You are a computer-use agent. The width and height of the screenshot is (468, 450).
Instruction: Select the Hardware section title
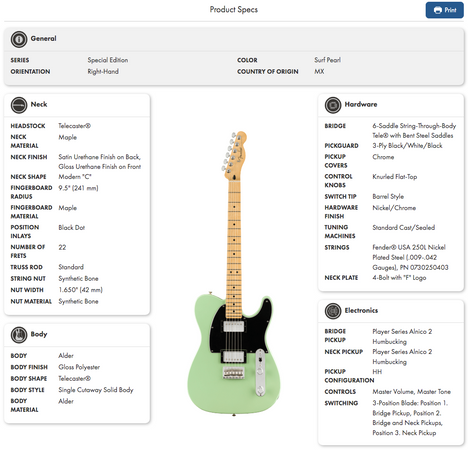click(x=361, y=104)
